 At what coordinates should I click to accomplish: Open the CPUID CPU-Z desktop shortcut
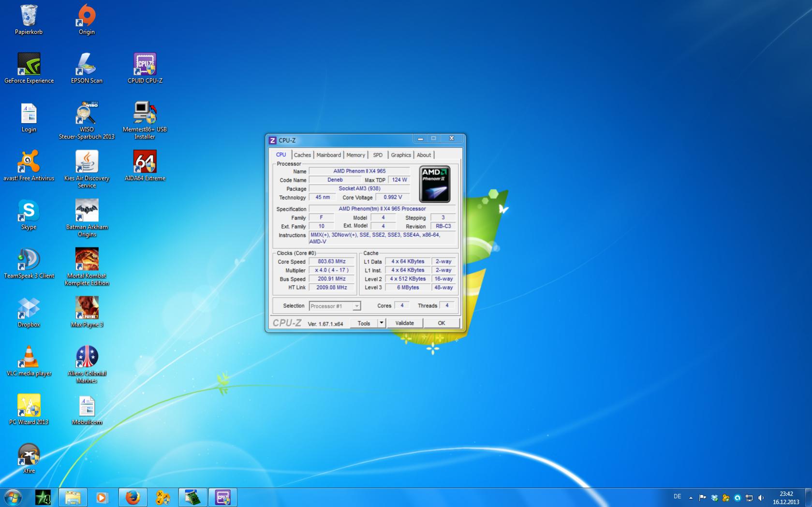click(x=145, y=65)
